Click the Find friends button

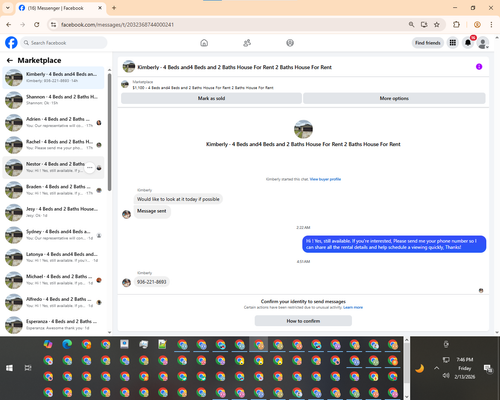click(x=428, y=43)
